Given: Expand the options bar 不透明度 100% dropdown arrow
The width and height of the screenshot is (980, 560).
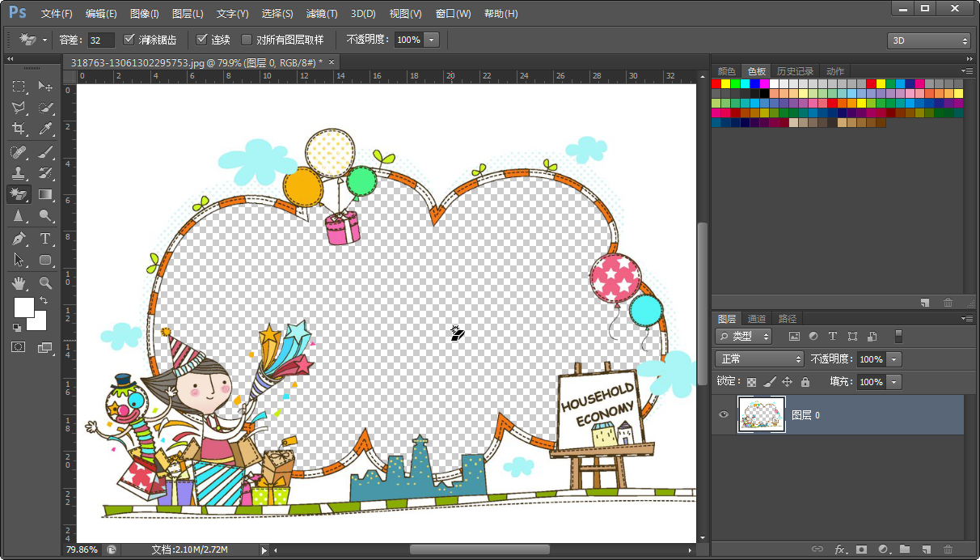Looking at the screenshot, I should (x=433, y=40).
